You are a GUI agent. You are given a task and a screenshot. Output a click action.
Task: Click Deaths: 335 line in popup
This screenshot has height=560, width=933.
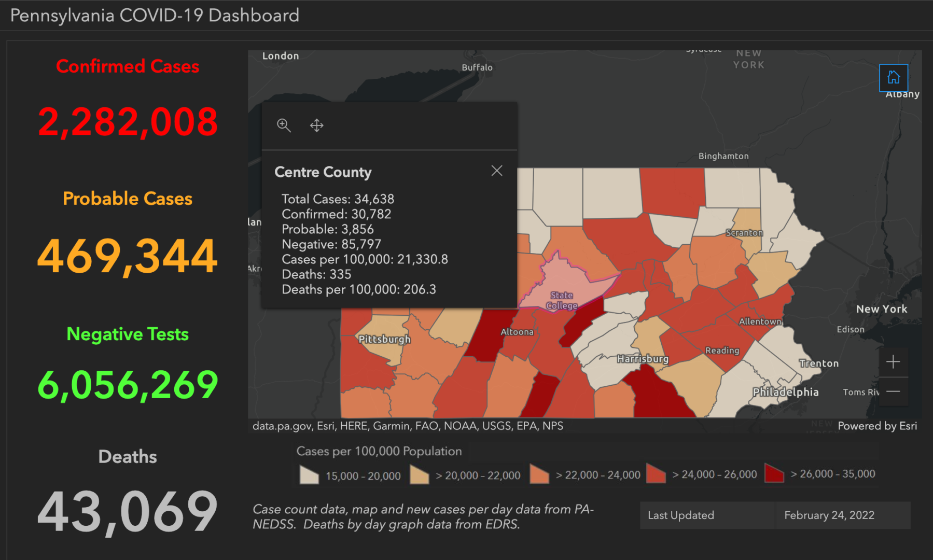(x=316, y=274)
